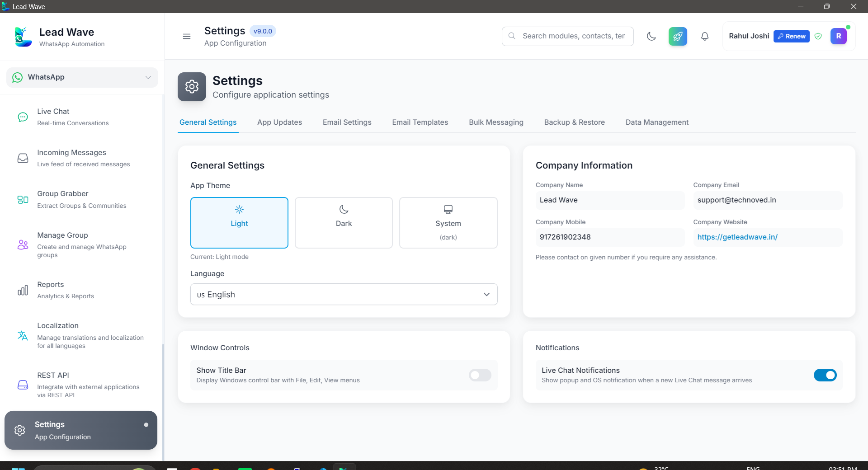Open the Bulk Messaging tab
This screenshot has width=868, height=470.
coord(496,122)
